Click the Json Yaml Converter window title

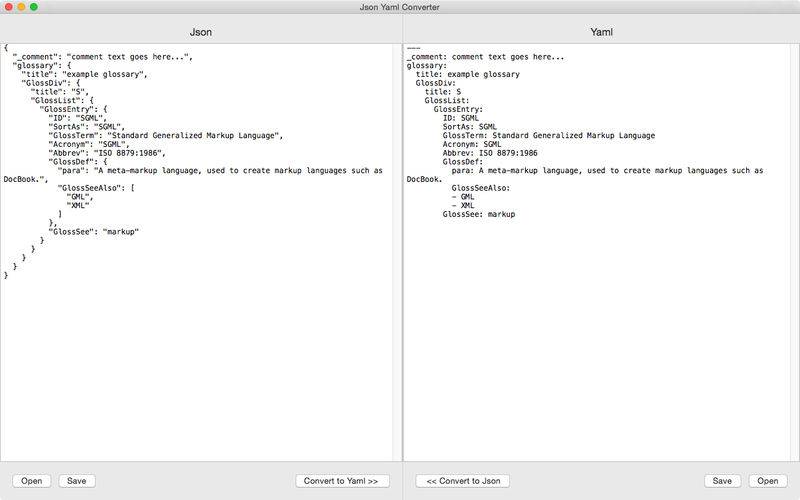(x=400, y=7)
